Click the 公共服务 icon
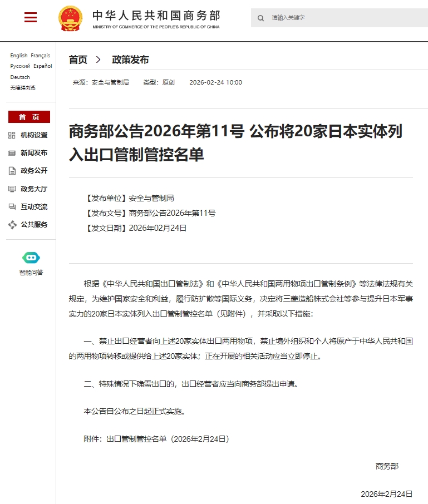The image size is (428, 504). click(12, 225)
